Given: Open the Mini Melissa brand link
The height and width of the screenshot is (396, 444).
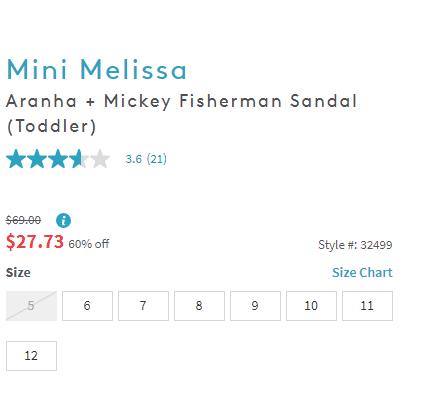Looking at the screenshot, I should (97, 69).
